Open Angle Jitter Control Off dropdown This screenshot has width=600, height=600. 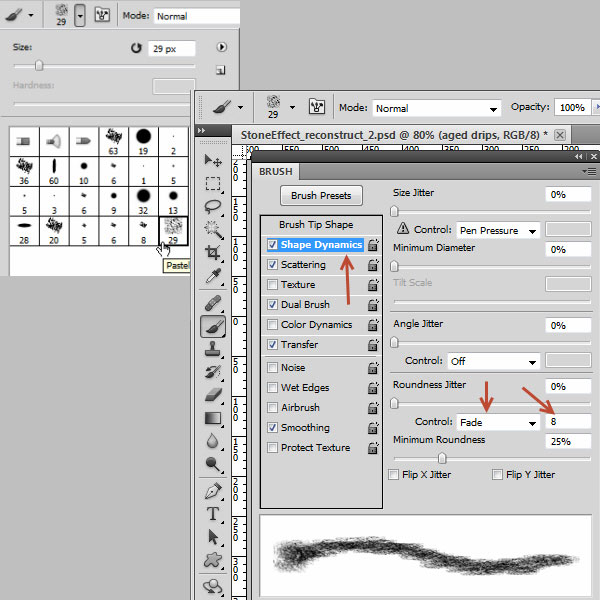(x=494, y=361)
